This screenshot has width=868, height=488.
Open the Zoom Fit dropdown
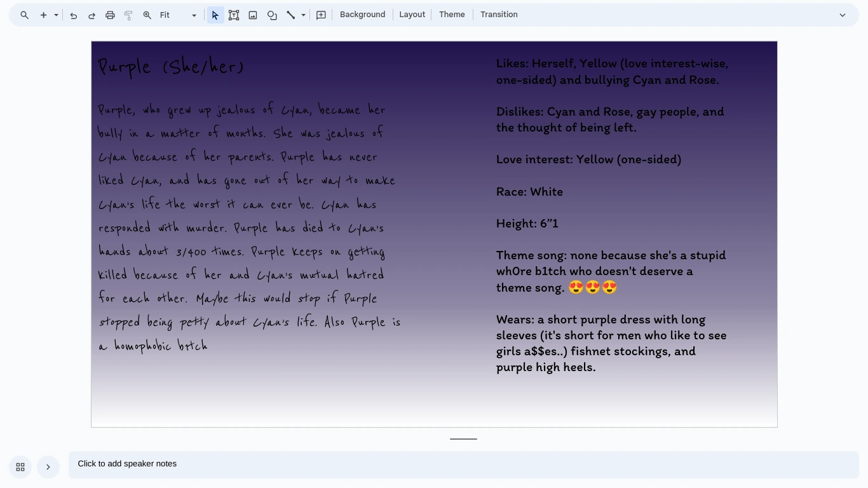click(194, 15)
